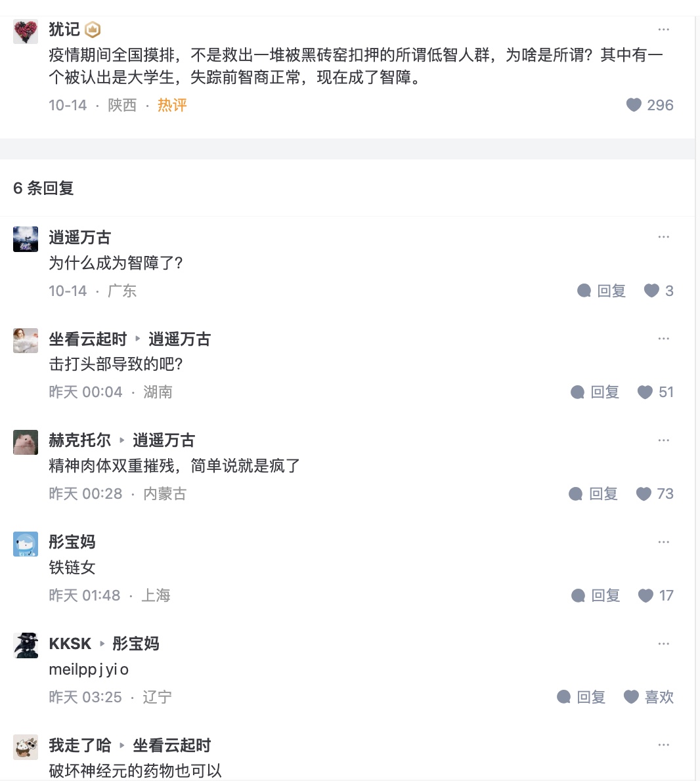Click 犹记's heart avatar
The width and height of the screenshot is (700, 781).
click(26, 31)
